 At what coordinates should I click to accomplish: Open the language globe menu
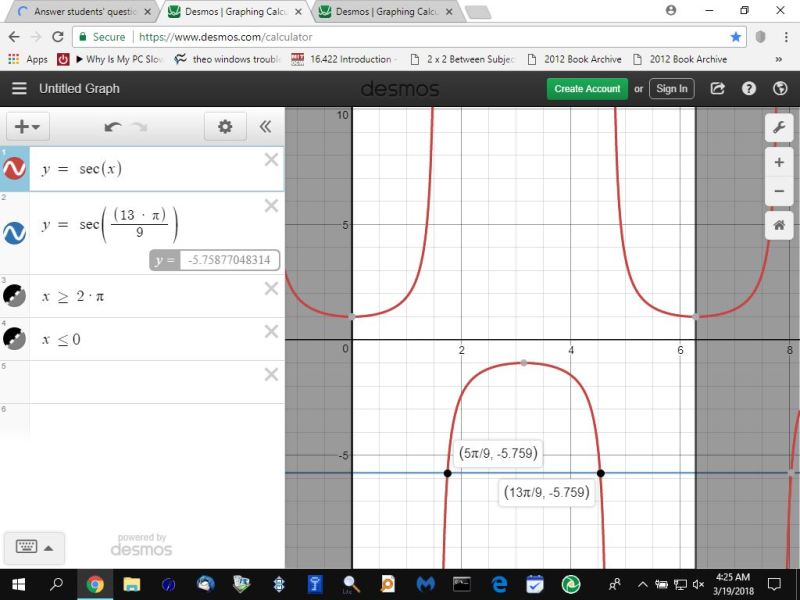[780, 88]
